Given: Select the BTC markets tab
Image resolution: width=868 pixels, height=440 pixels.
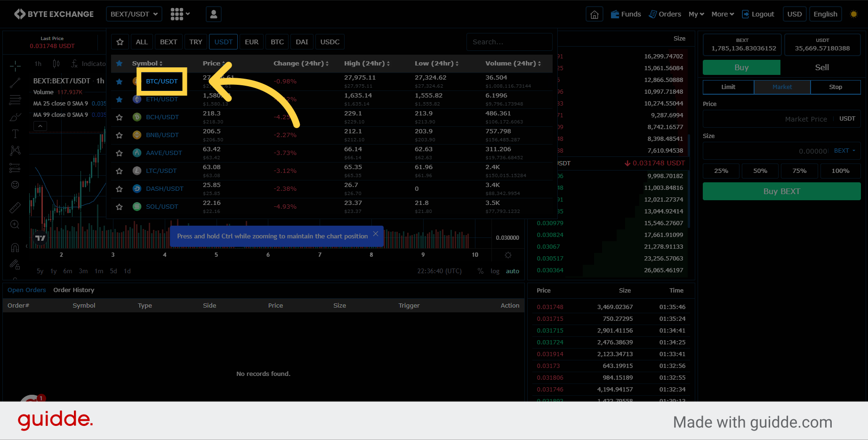Looking at the screenshot, I should [277, 42].
